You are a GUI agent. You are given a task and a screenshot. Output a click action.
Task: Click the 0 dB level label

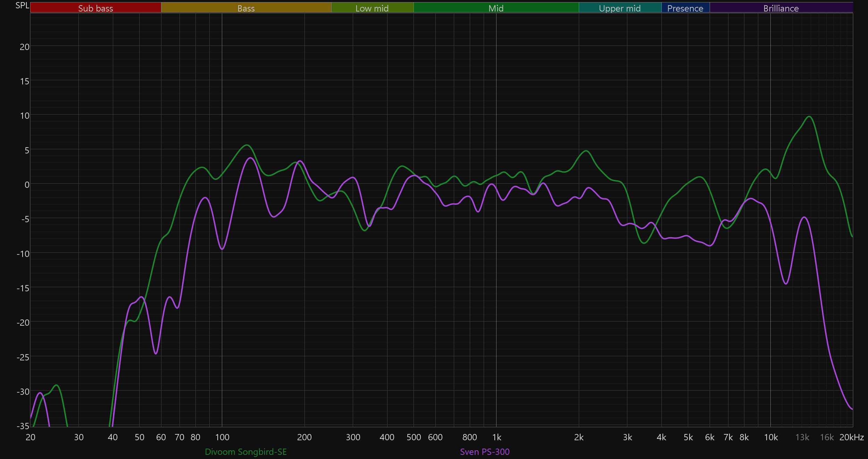pos(27,185)
